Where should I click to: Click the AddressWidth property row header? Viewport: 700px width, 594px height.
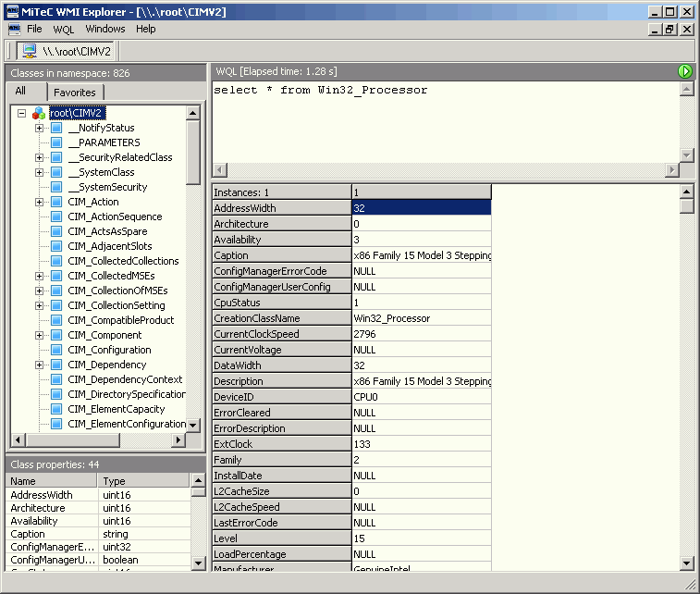(x=282, y=208)
